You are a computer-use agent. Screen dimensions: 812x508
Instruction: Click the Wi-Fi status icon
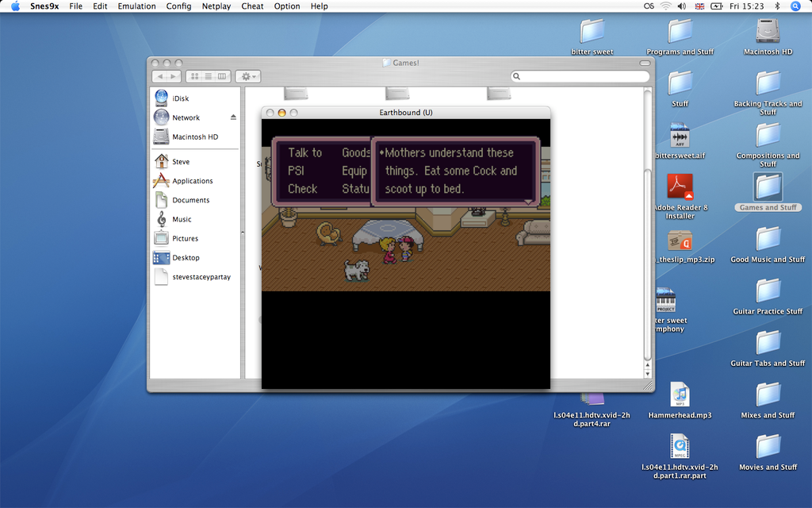(x=665, y=6)
